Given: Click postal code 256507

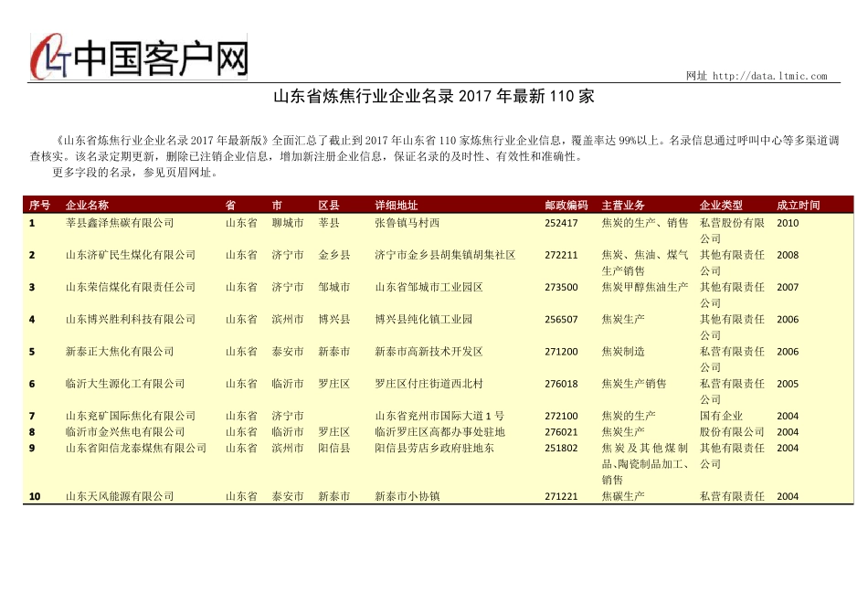Looking at the screenshot, I should [x=561, y=319].
